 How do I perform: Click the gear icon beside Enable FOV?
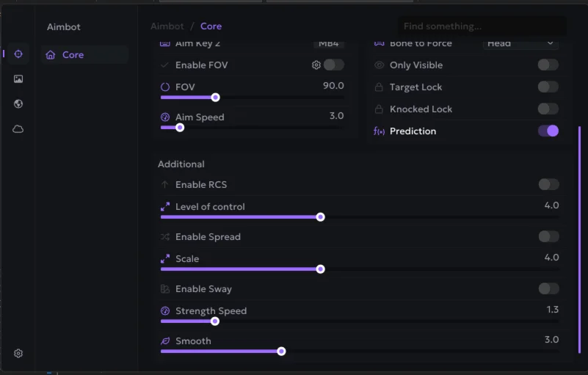coord(316,65)
